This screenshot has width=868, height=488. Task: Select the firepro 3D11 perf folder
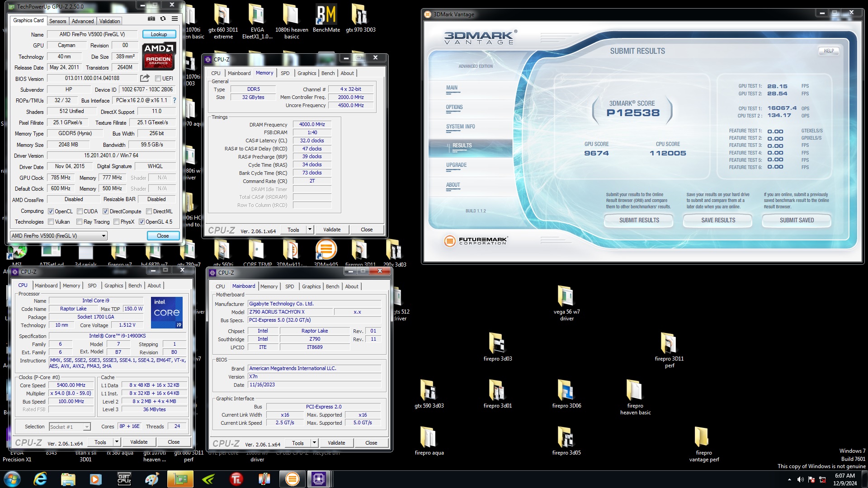point(669,350)
